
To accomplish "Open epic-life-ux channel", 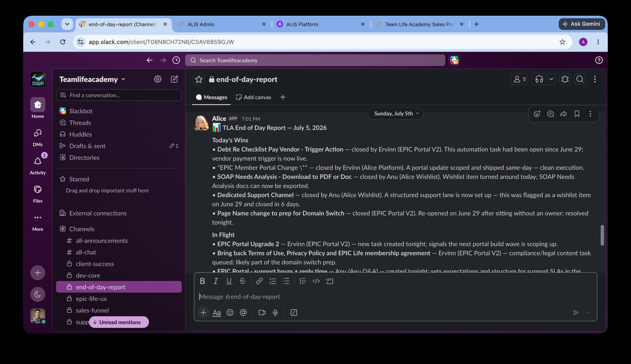I will pos(119,298).
